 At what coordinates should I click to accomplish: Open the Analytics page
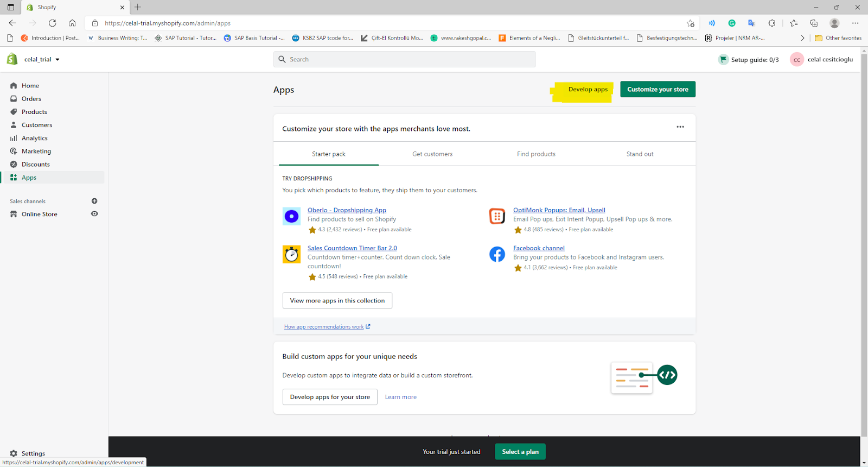(x=34, y=138)
